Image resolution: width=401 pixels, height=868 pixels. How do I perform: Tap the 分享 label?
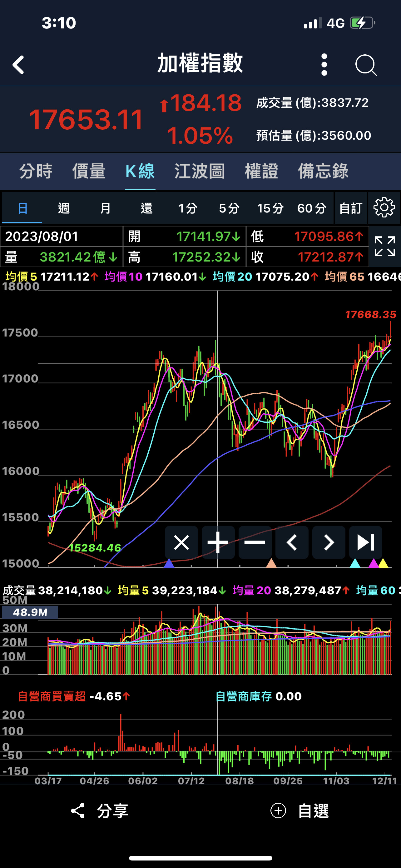[x=113, y=811]
